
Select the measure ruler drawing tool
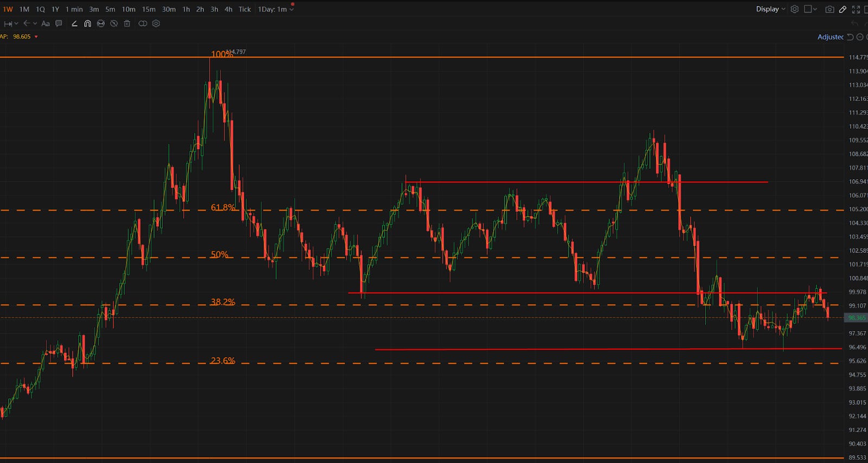(x=8, y=24)
